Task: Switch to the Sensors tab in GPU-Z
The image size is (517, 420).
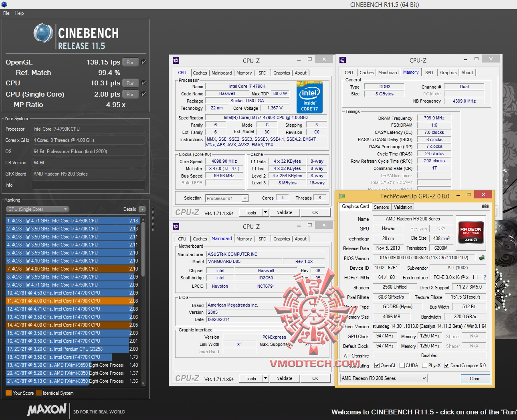Action: [x=381, y=207]
